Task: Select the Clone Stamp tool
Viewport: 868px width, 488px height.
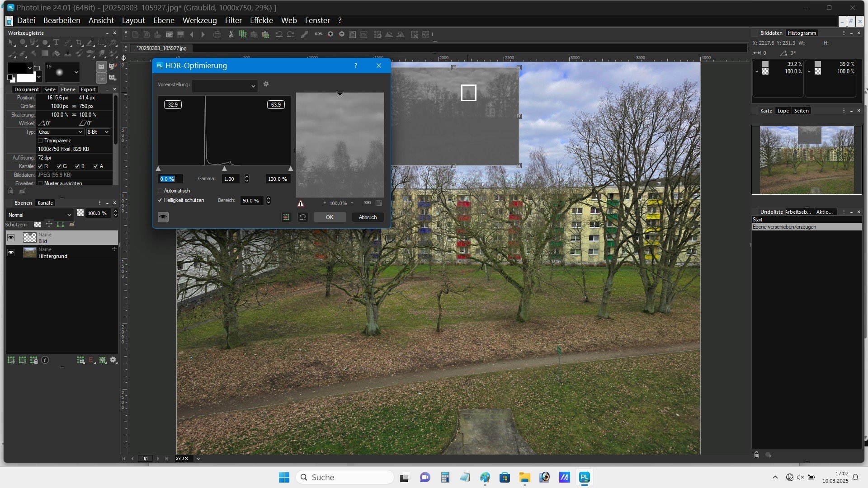Action: coord(68,53)
